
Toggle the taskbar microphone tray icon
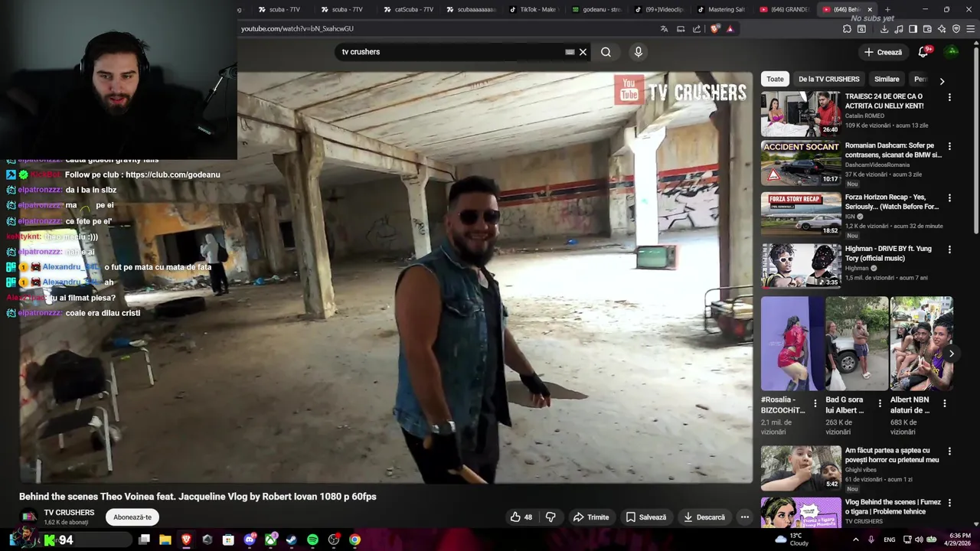click(871, 540)
